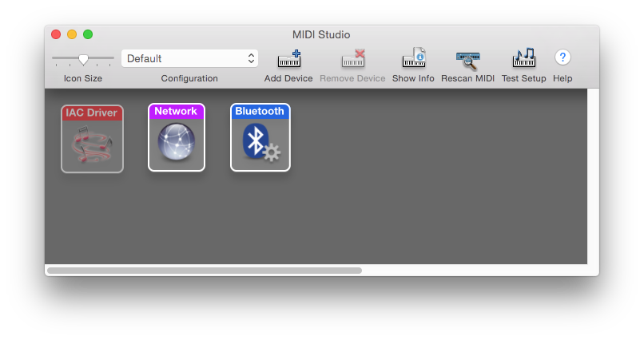Click the Add Device keyboard icon
The height and width of the screenshot is (340, 644).
point(289,58)
